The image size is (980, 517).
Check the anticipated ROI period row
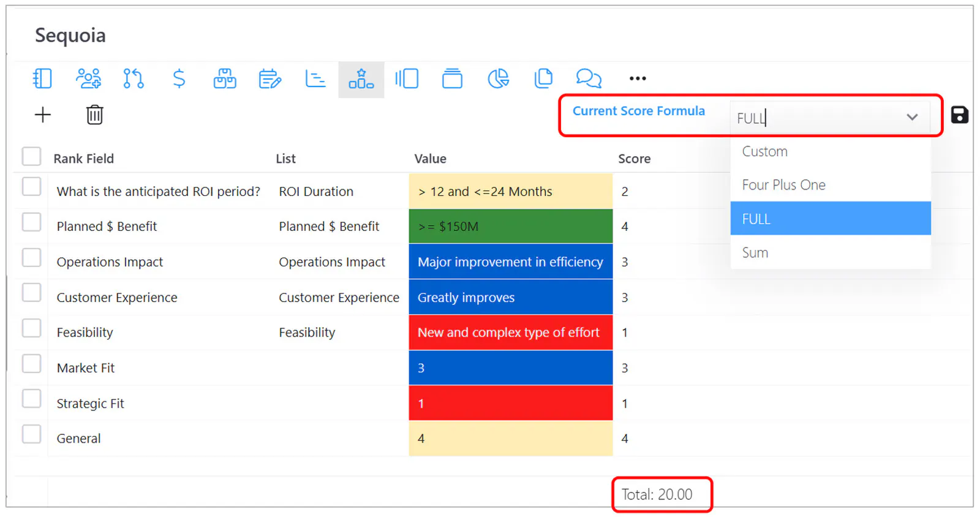point(31,186)
